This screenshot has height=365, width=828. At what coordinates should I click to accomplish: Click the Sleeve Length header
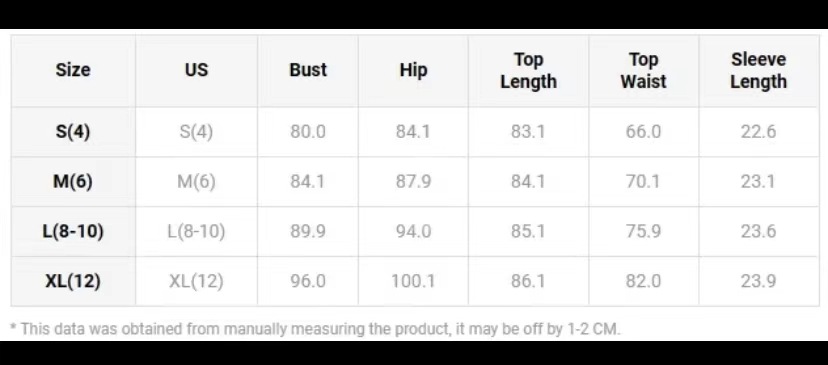pos(758,71)
